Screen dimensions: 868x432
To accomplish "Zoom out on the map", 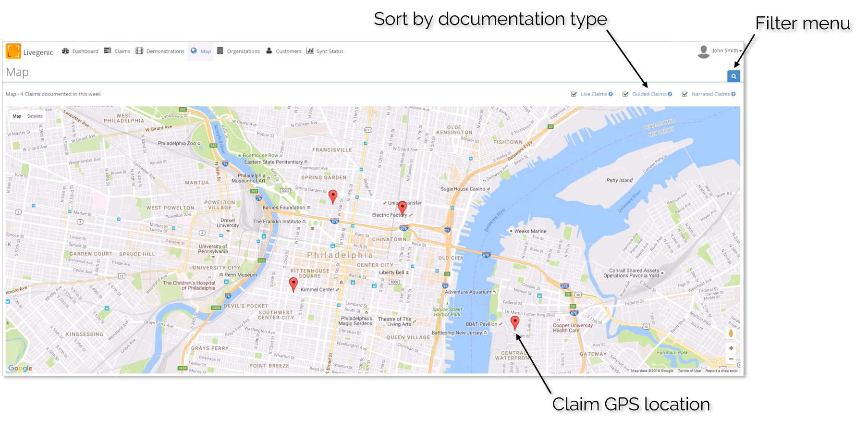I will coord(731,359).
